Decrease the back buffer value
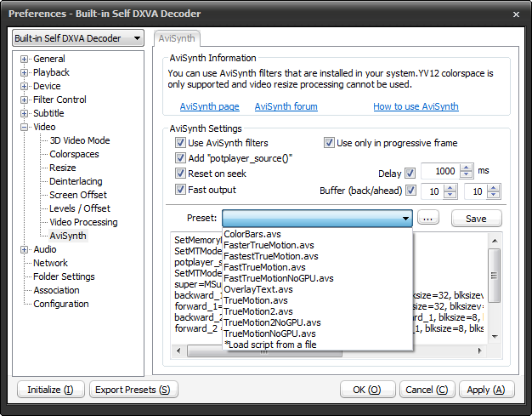This screenshot has width=532, height=416. [450, 195]
